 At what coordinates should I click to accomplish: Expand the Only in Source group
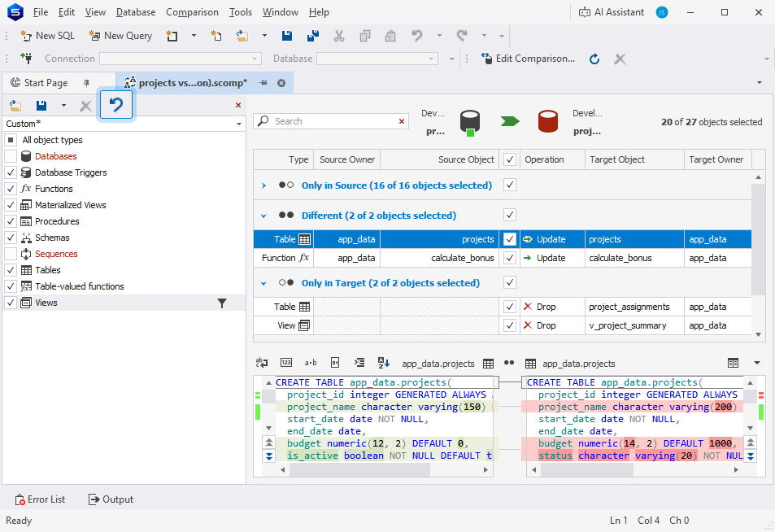coord(263,185)
